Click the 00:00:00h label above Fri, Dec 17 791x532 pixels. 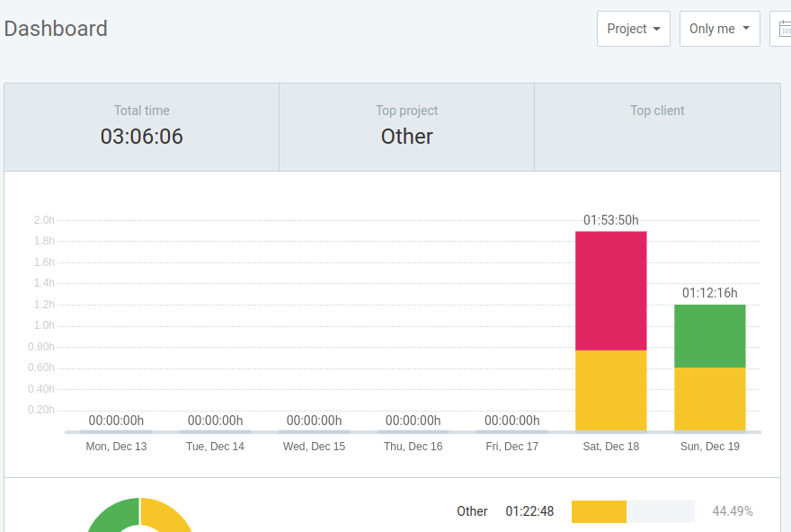click(512, 421)
